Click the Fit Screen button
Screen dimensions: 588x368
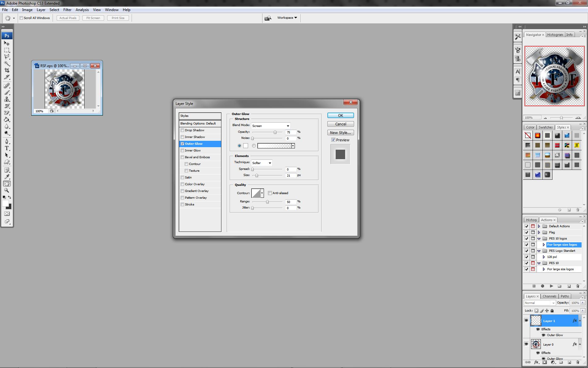[93, 18]
